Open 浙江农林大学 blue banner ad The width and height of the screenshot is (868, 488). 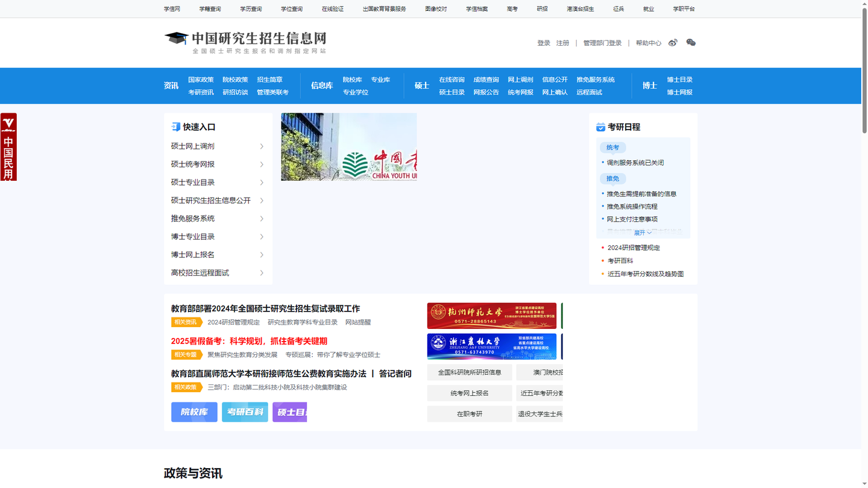pos(492,346)
